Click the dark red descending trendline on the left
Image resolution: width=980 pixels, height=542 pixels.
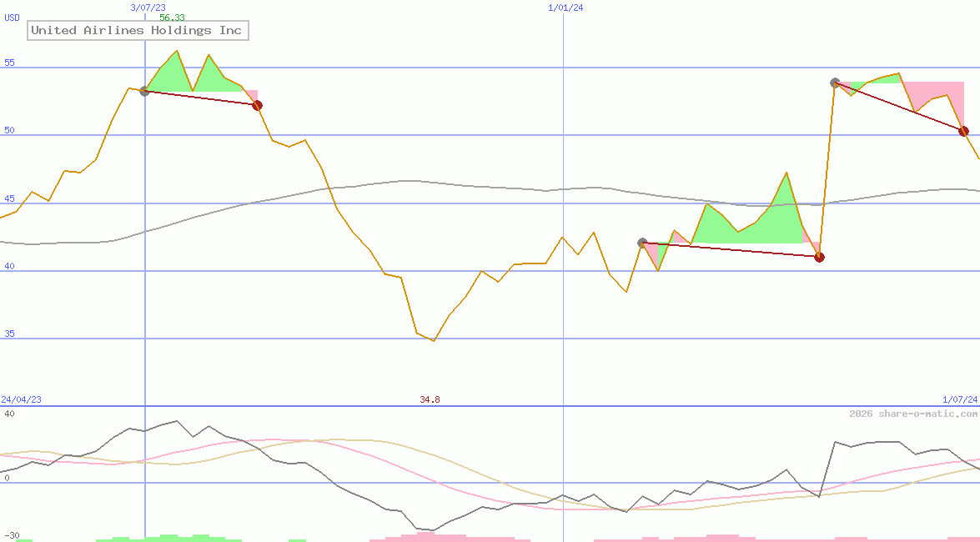coord(200,99)
